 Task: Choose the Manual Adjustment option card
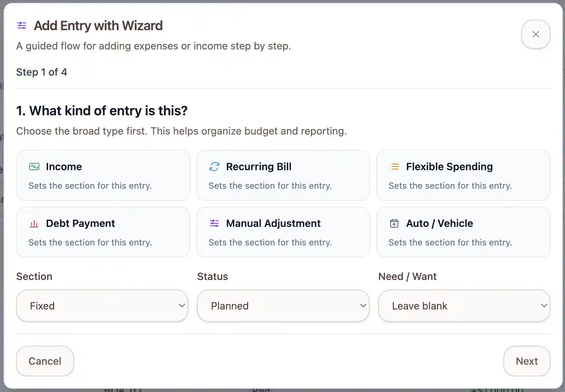(x=283, y=232)
